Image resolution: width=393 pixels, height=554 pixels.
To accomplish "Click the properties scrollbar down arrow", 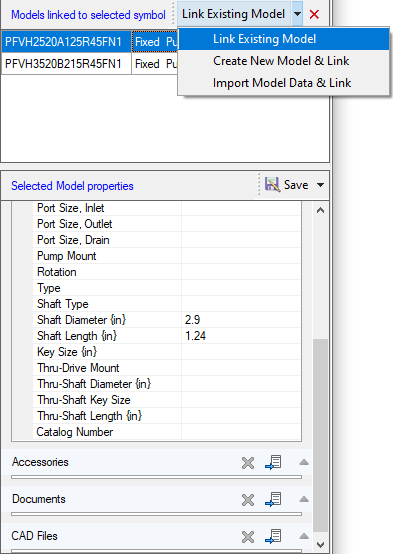I will [320, 545].
